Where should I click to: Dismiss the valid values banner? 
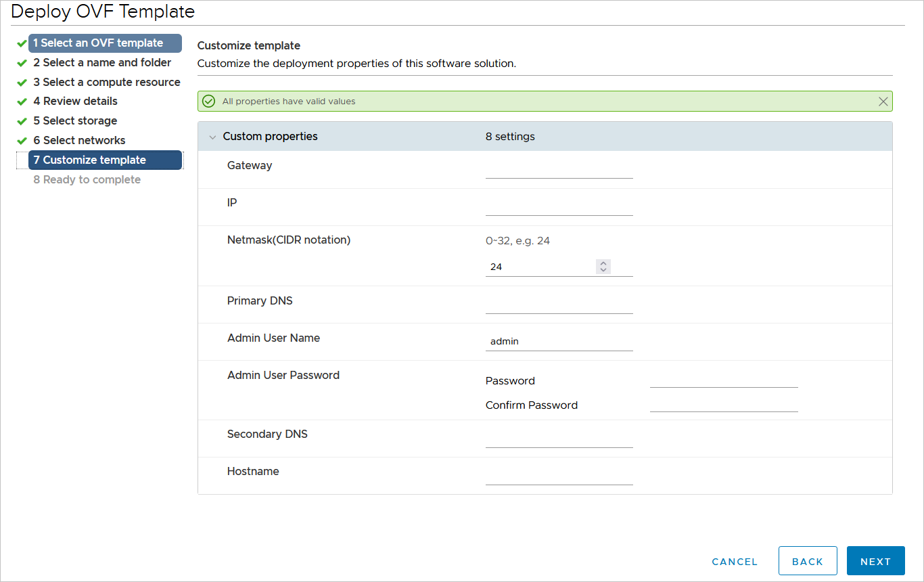tap(883, 102)
